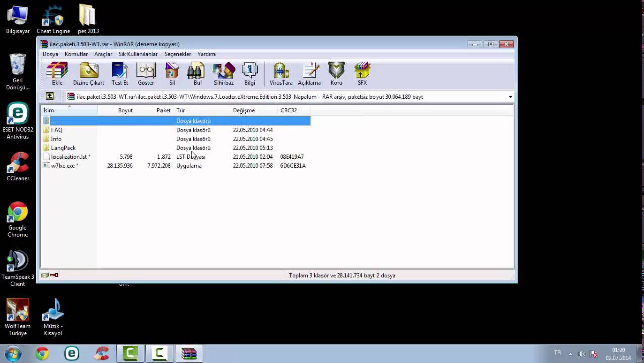Screen dimensions: 644x363
Task: Open TeamSpeak 3 Client desktop icon
Action: (x=18, y=268)
